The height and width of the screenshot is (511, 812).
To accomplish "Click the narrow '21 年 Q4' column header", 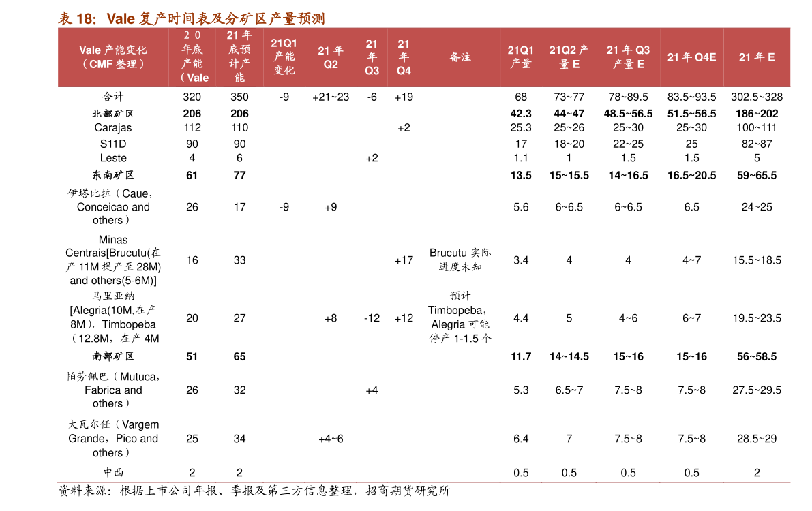I will (404, 57).
